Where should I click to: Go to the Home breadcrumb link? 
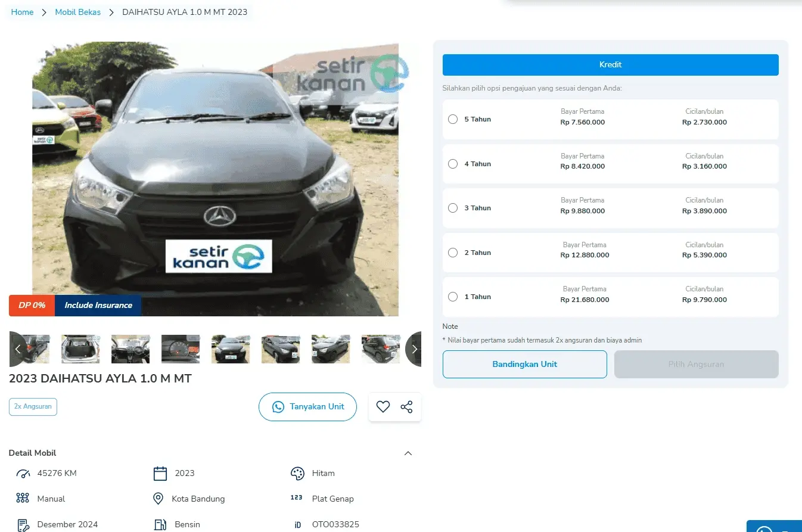point(22,12)
